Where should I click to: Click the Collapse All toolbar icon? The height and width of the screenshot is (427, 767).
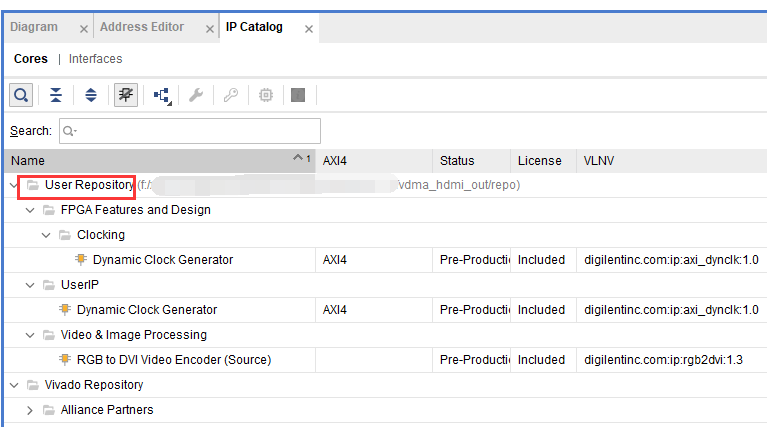coord(56,95)
